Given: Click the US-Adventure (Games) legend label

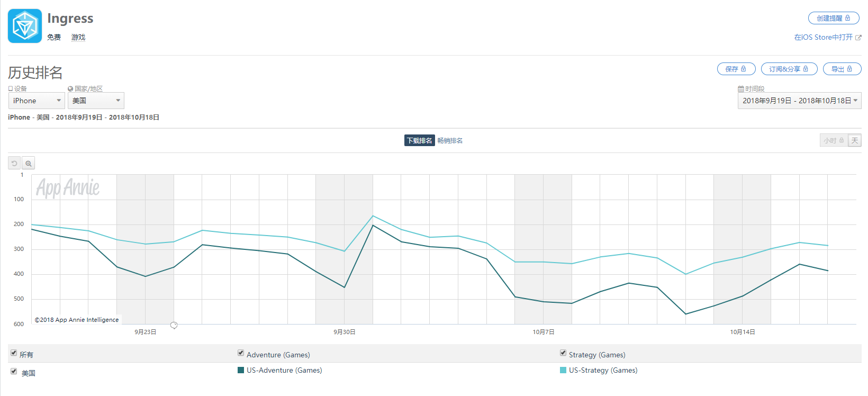Looking at the screenshot, I should (284, 370).
